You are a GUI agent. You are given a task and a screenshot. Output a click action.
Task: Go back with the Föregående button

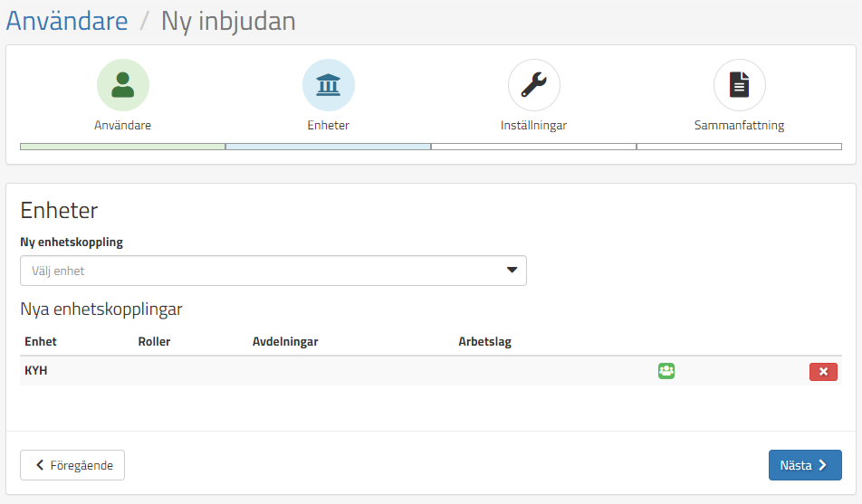(x=72, y=465)
